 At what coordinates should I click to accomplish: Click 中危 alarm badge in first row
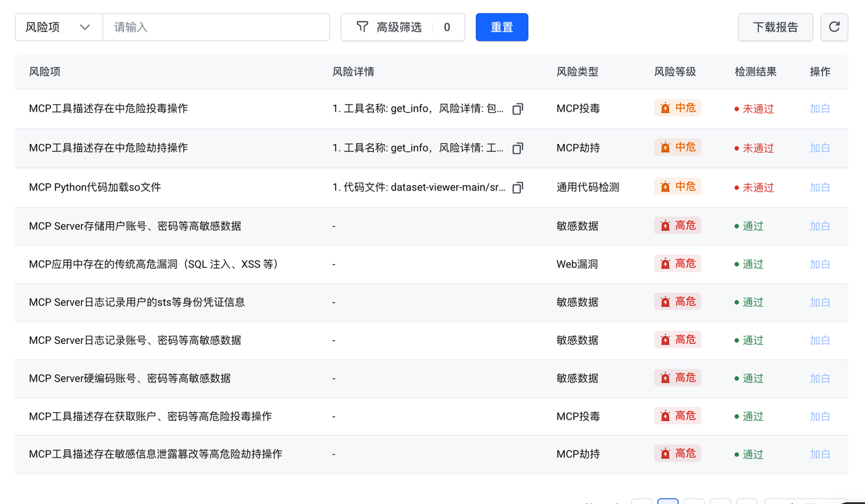[677, 108]
